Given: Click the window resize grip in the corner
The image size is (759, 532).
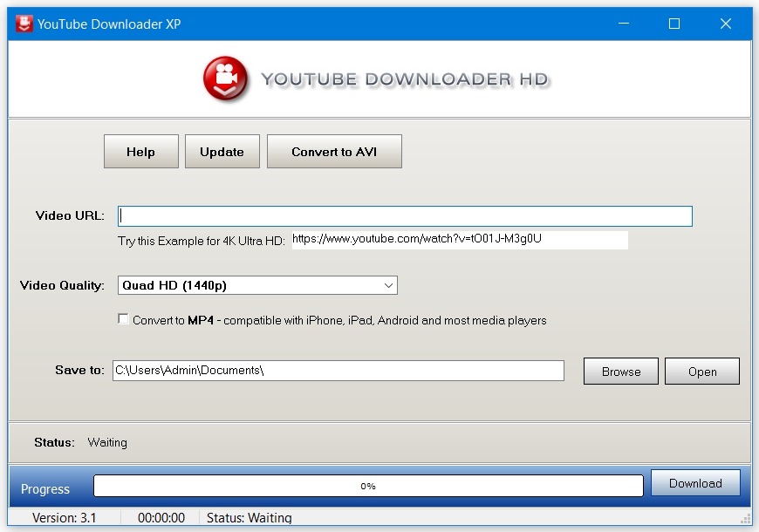Looking at the screenshot, I should (x=745, y=519).
